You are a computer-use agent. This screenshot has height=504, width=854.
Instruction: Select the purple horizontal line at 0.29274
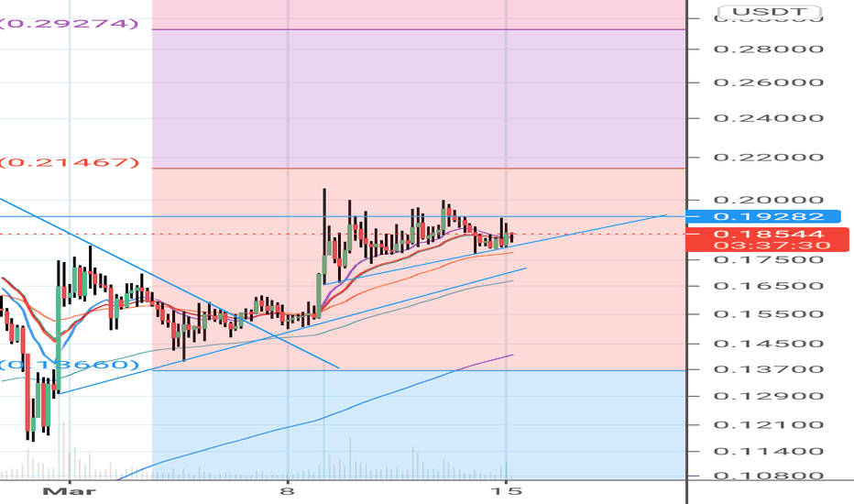(x=418, y=29)
